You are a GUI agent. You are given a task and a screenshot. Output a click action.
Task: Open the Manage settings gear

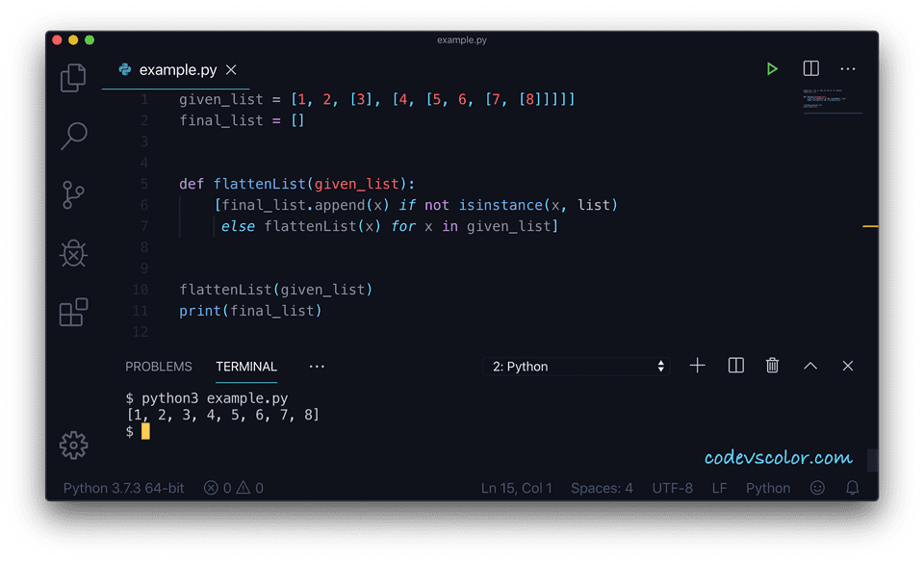[73, 446]
